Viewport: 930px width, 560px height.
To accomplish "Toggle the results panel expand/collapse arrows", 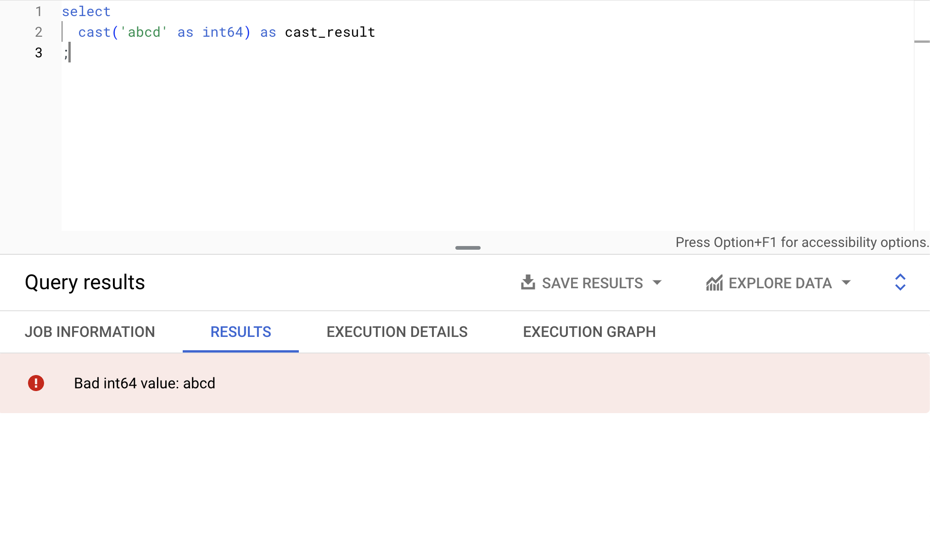I will tap(900, 282).
